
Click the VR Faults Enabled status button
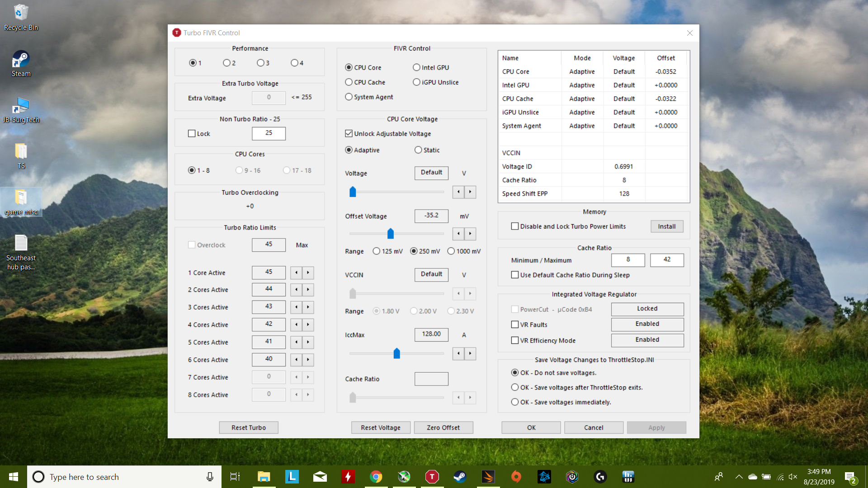pos(647,324)
